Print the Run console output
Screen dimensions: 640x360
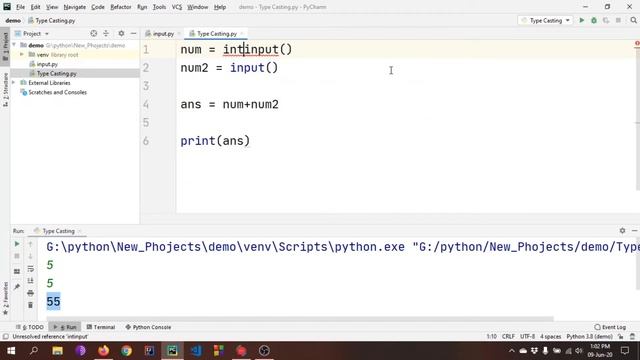coord(31,293)
